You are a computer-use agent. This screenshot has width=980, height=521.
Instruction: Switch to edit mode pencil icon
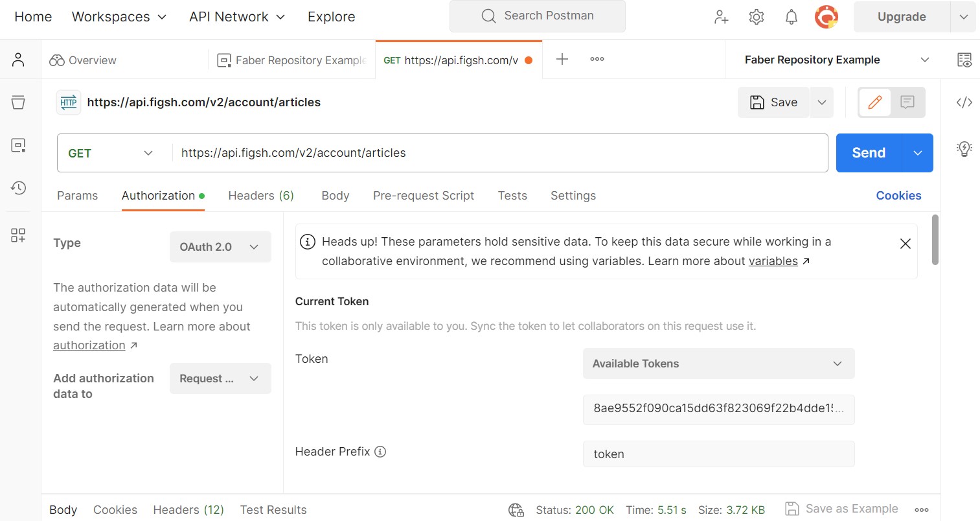[x=875, y=102]
